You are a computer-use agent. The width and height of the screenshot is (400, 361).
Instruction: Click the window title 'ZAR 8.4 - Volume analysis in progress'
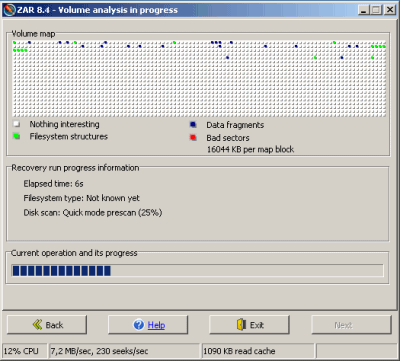pos(97,10)
